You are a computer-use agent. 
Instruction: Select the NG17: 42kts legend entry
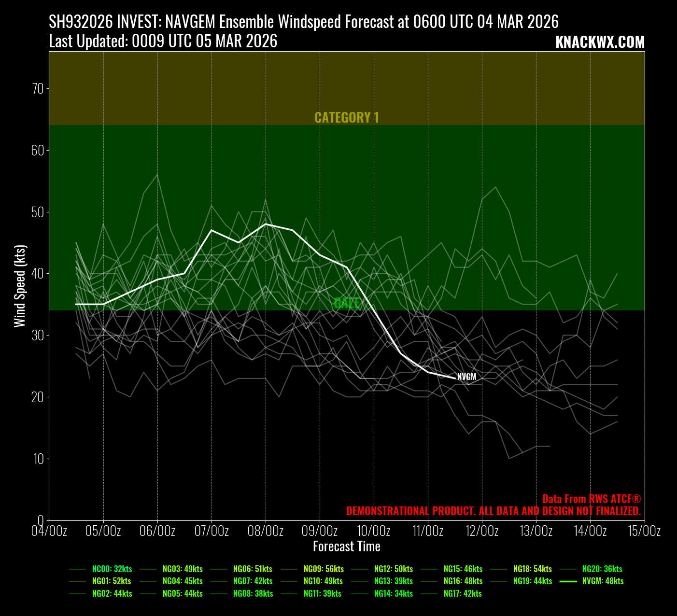[x=463, y=594]
